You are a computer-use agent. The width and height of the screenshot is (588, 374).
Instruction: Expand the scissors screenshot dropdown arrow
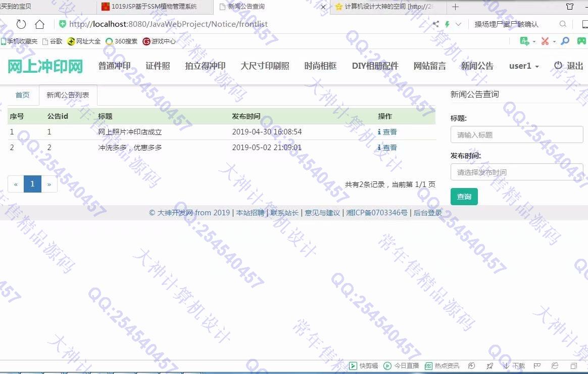pyautogui.click(x=554, y=41)
